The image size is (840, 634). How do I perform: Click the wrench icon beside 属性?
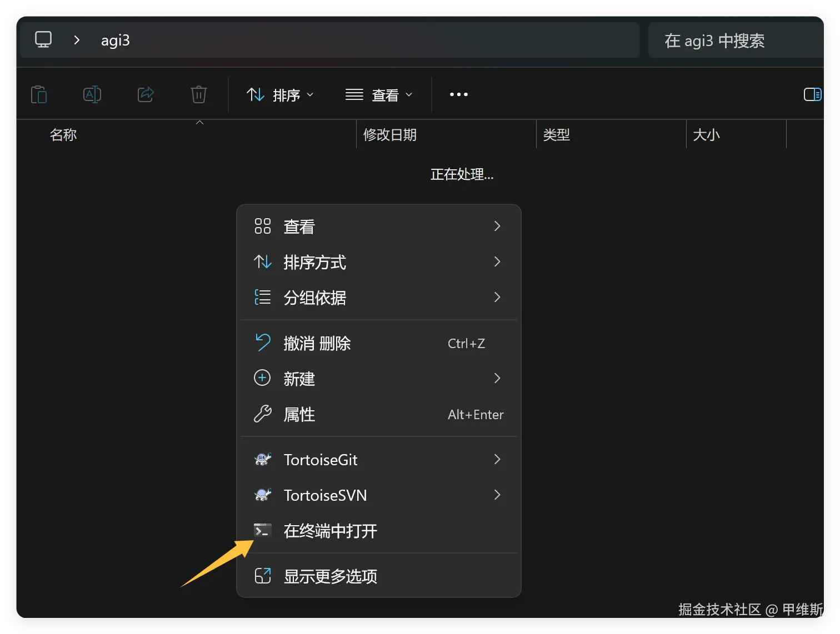(x=263, y=414)
